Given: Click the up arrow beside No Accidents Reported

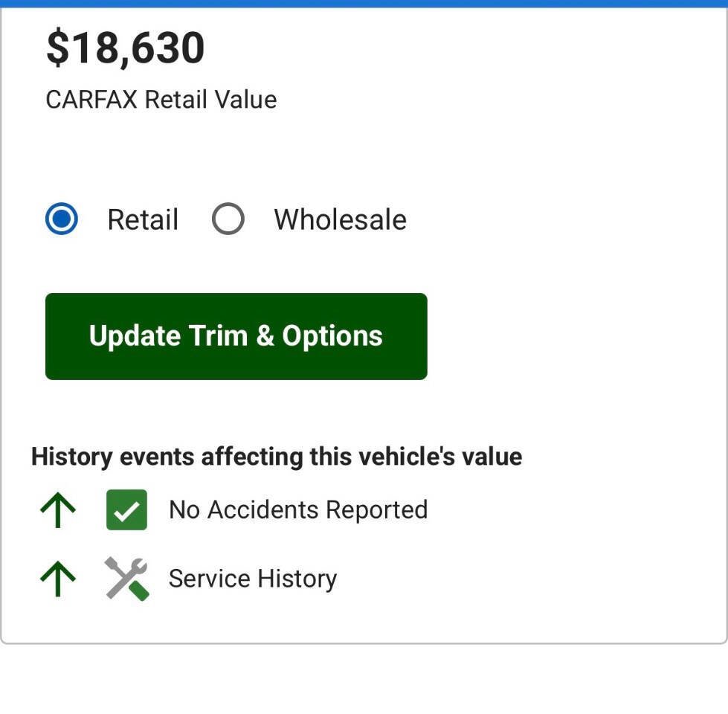Looking at the screenshot, I should click(x=58, y=509).
